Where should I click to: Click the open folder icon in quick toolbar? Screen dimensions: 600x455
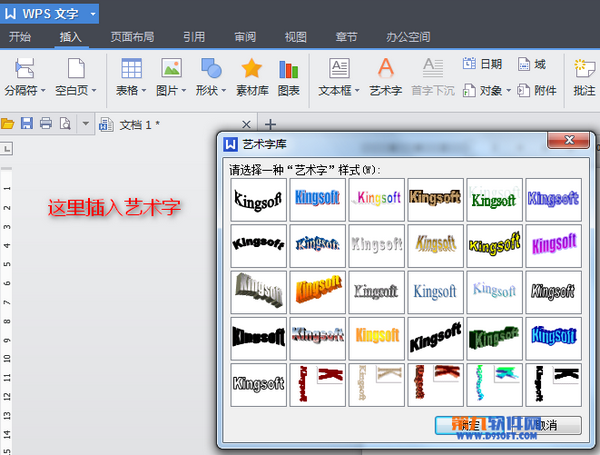[x=8, y=124]
